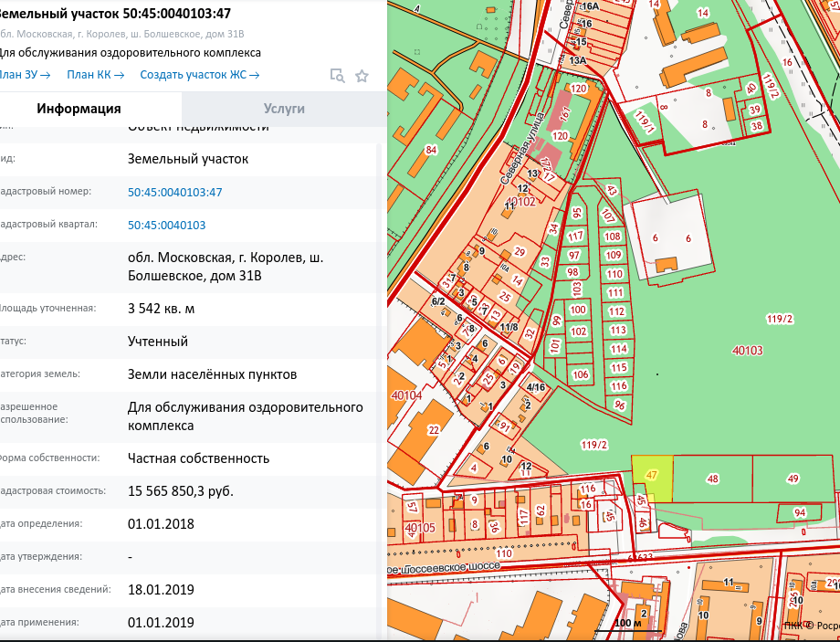Click the ПКК © Росреестр attribution

pyautogui.click(x=811, y=626)
